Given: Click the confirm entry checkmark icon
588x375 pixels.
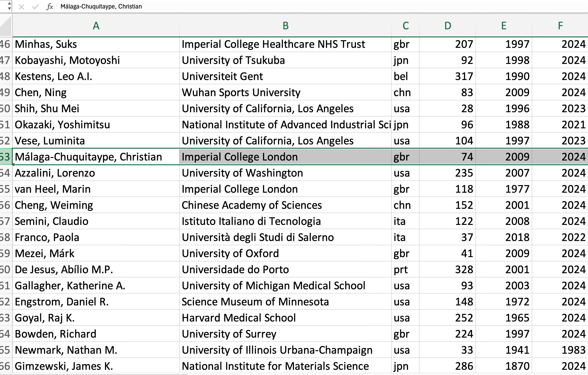Looking at the screenshot, I should [x=35, y=7].
